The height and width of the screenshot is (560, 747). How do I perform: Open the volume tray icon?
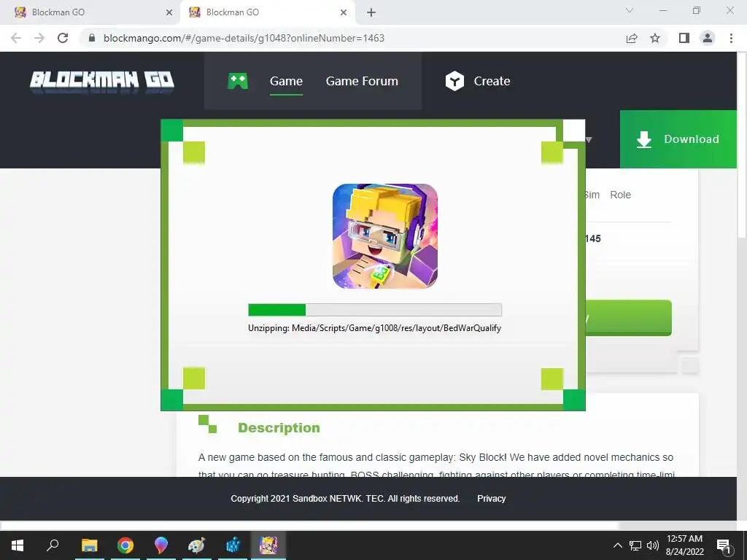(x=653, y=545)
